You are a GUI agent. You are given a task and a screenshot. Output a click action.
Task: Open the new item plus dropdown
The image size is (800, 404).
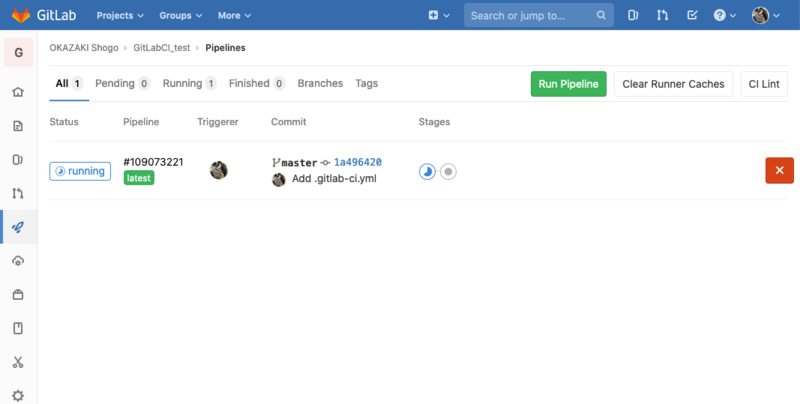click(439, 15)
